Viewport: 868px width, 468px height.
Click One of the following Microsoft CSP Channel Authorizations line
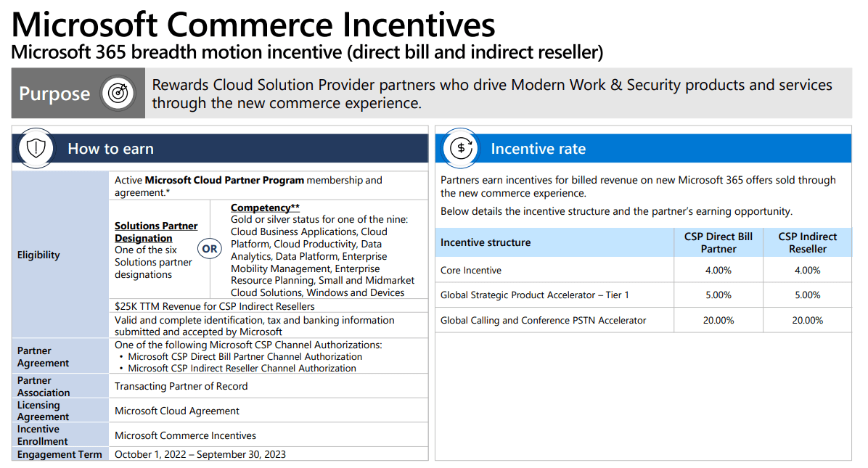coord(248,345)
